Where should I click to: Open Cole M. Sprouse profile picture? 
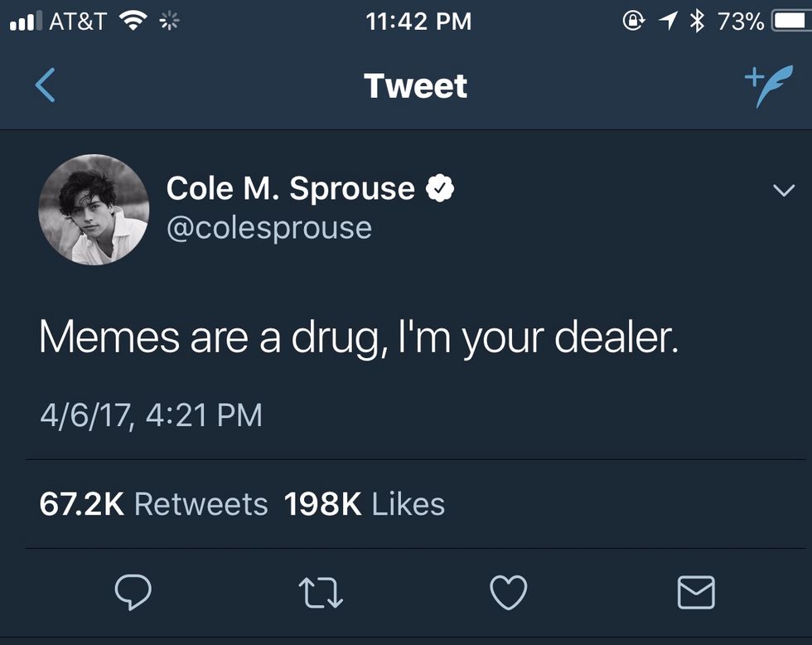tap(94, 209)
